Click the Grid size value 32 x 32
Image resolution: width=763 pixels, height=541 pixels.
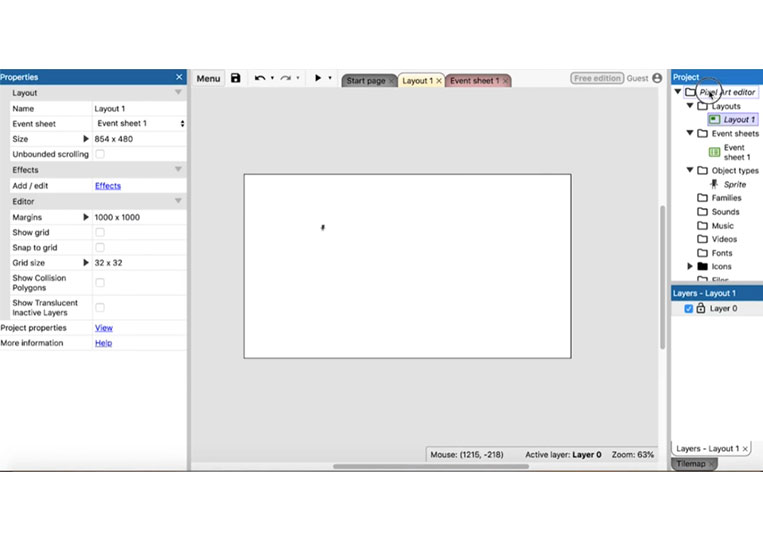click(x=108, y=263)
